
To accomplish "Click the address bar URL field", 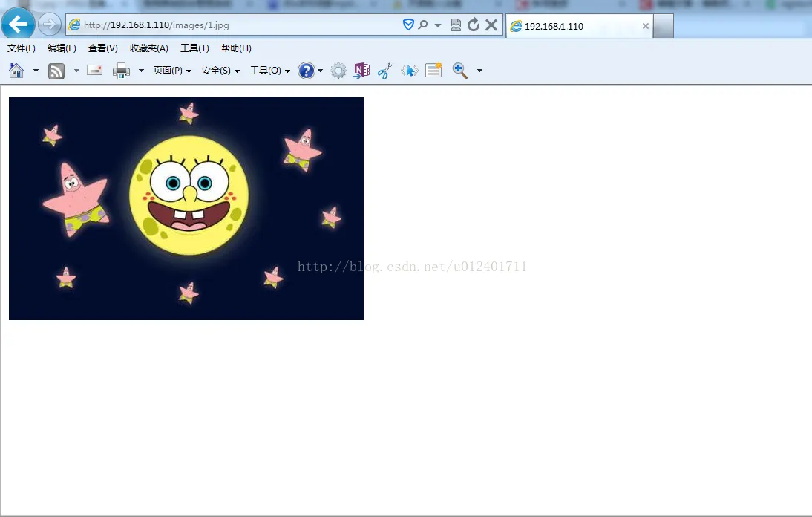I will (238, 25).
